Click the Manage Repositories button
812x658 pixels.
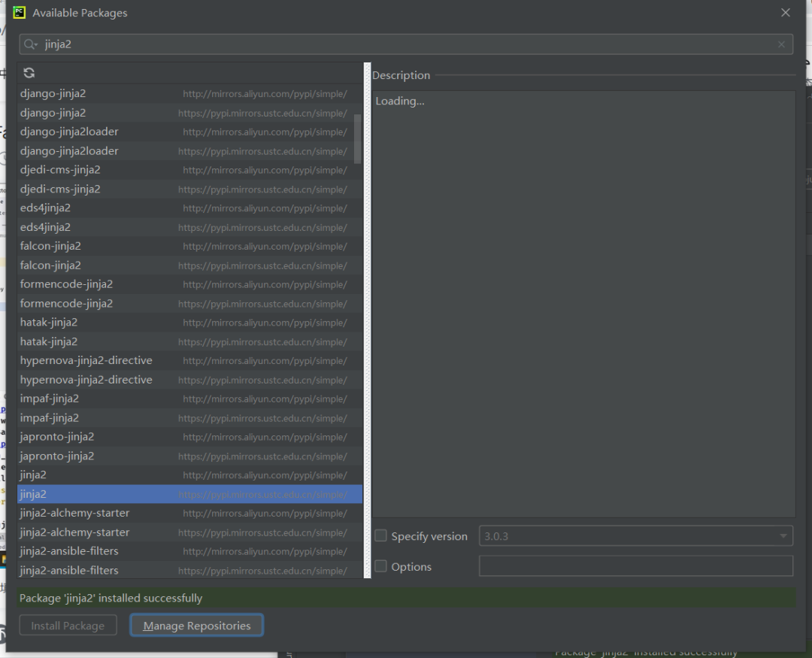[197, 626]
